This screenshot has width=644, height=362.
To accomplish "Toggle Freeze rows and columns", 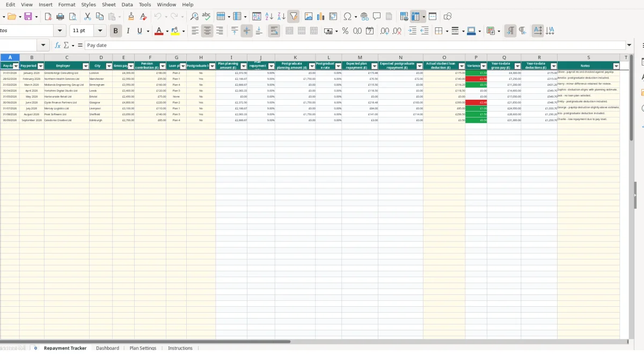I will coord(415,17).
